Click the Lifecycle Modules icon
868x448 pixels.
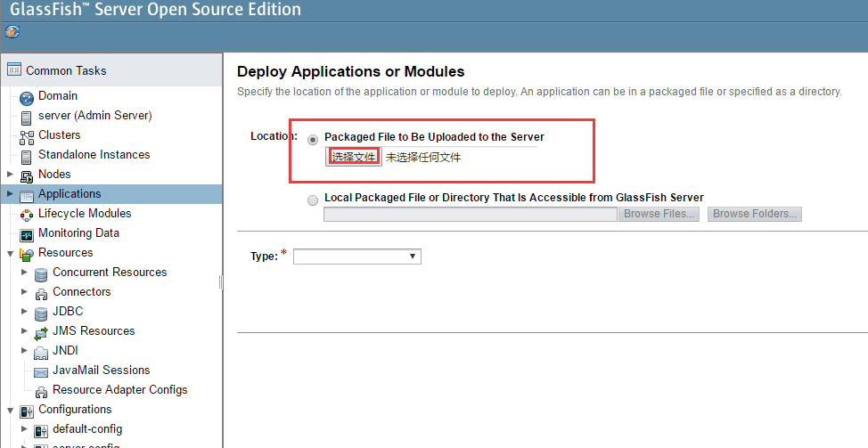pyautogui.click(x=27, y=216)
